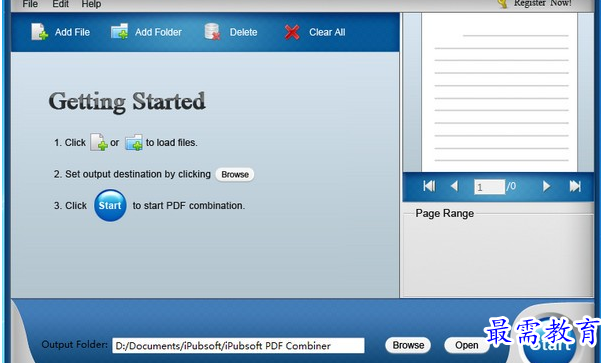Click the key icon beside Register Now

point(502,4)
